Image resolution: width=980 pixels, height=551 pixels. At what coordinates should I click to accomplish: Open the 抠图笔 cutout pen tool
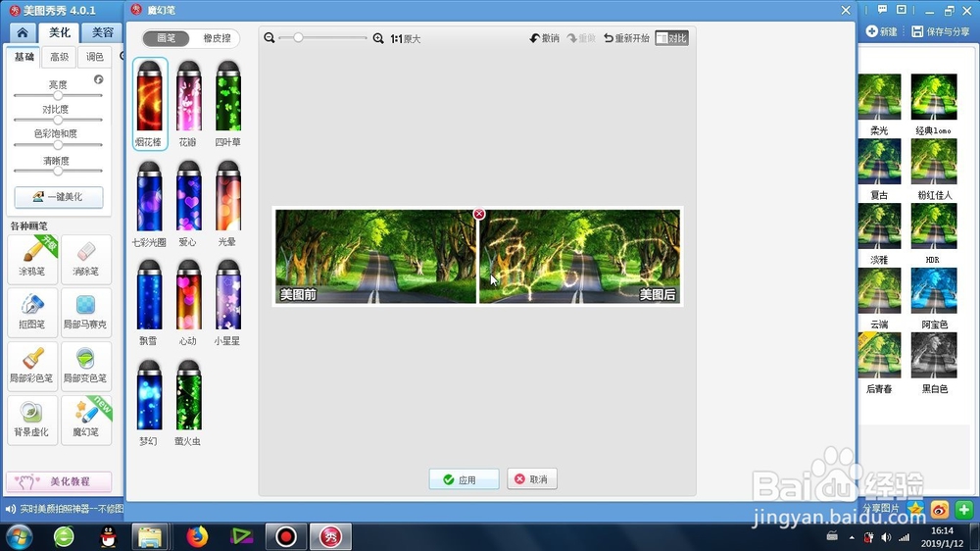(x=32, y=312)
